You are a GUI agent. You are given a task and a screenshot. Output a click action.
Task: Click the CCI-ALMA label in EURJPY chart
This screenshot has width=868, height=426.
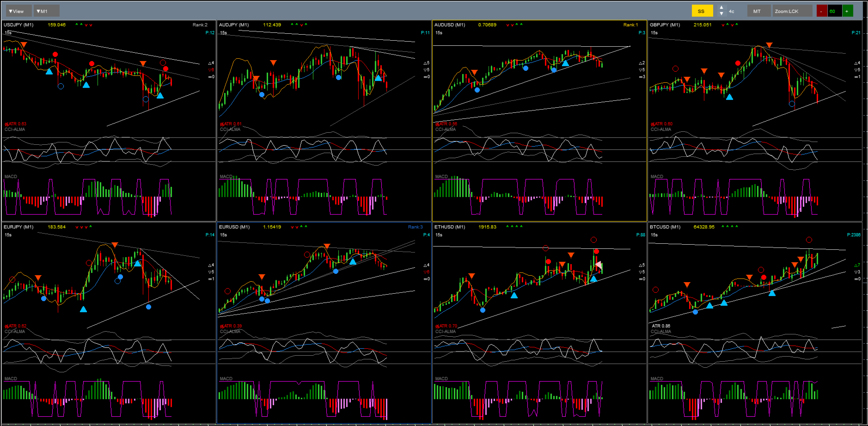[15, 332]
